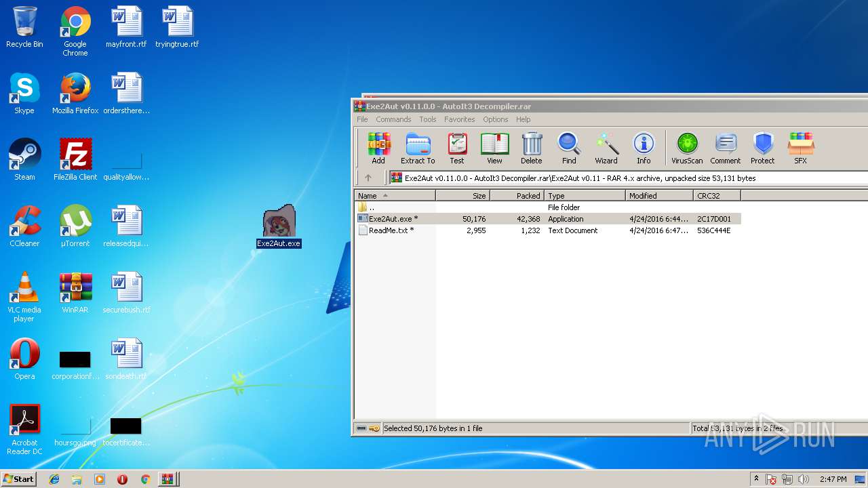This screenshot has height=488, width=868.
Task: Run VirusScan from the WinRAR toolbar
Action: point(687,148)
